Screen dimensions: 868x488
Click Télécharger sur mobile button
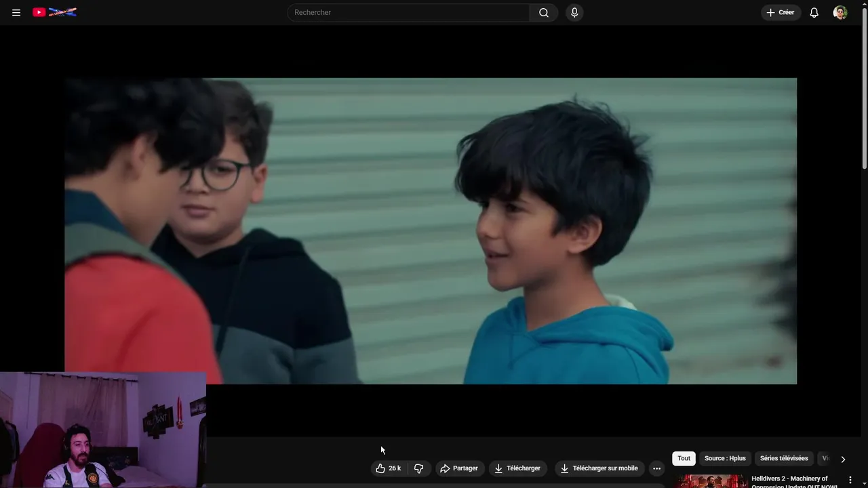(x=599, y=468)
